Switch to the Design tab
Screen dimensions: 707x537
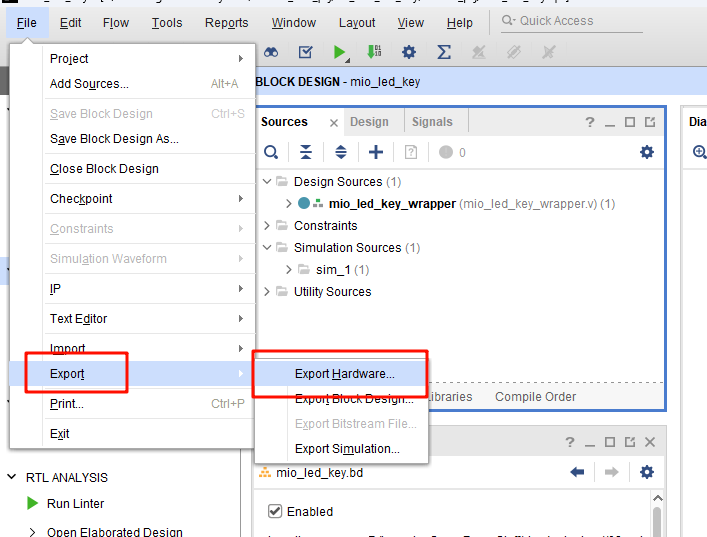tap(369, 122)
